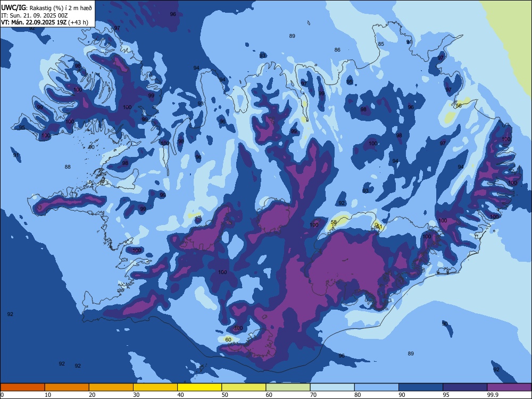Image resolution: width=532 pixels, height=399 pixels.
Task: Choose the light green 60–70 legend swatch
Action: coord(288,387)
